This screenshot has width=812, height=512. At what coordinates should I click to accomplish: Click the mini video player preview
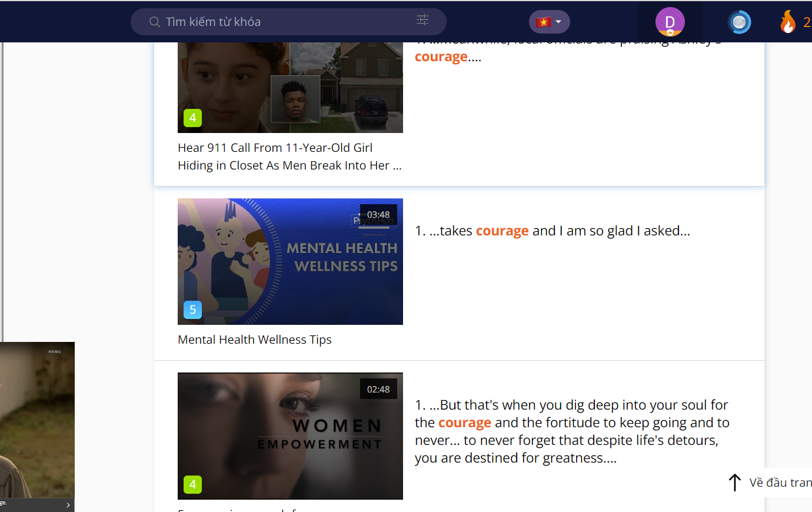[37, 420]
